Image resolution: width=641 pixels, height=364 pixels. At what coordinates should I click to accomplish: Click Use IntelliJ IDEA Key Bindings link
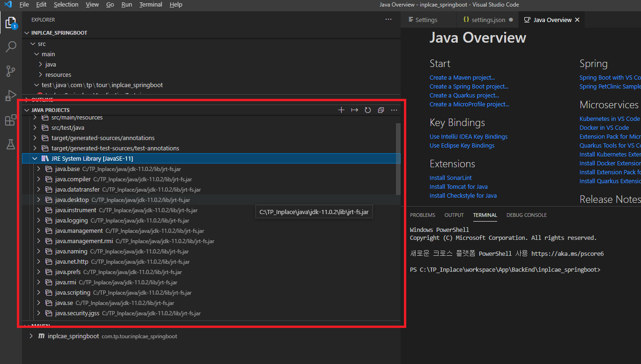click(x=469, y=137)
